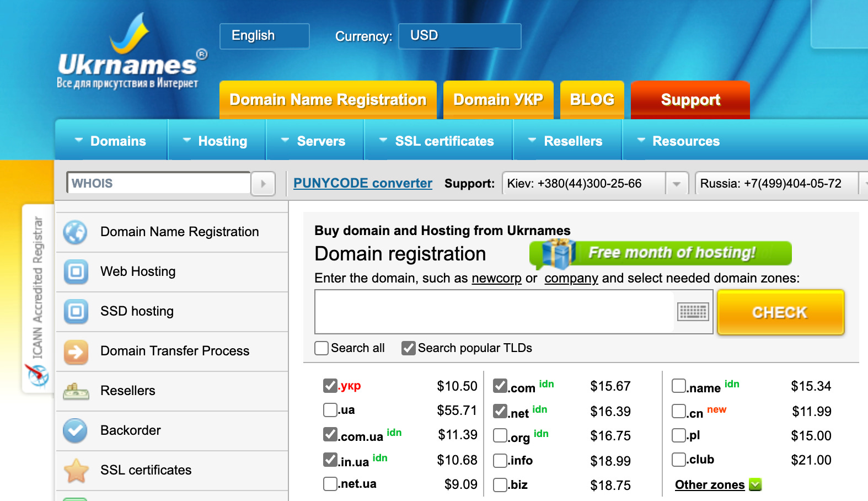Image resolution: width=868 pixels, height=501 pixels.
Task: Select SSD hosting in sidebar
Action: [x=172, y=312]
